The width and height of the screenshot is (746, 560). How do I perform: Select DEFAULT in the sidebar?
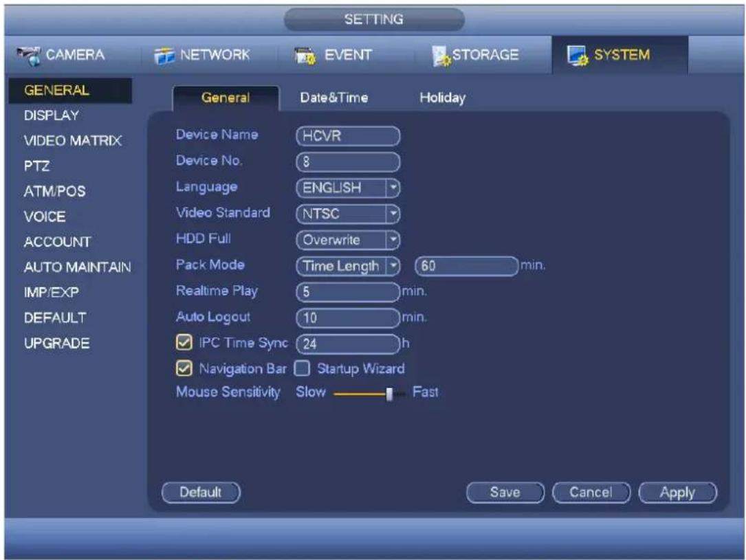55,317
